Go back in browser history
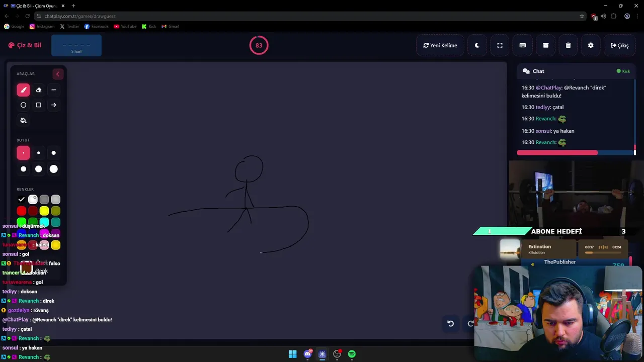644x362 pixels. click(7, 16)
